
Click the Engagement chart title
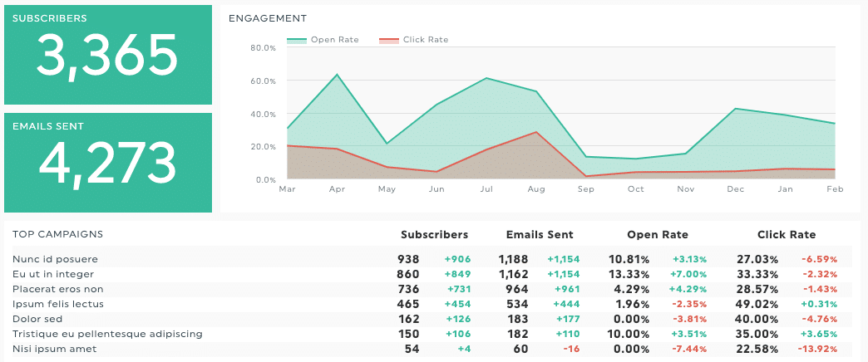tap(268, 18)
